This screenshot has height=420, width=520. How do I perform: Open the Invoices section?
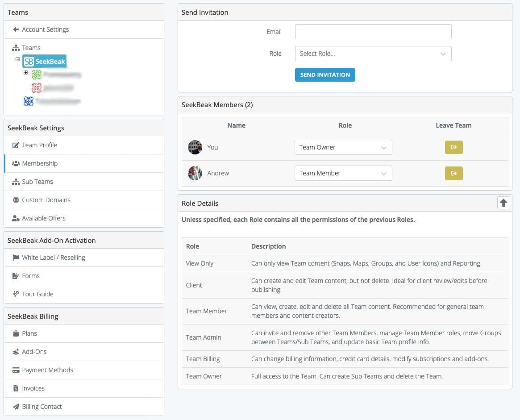click(33, 388)
